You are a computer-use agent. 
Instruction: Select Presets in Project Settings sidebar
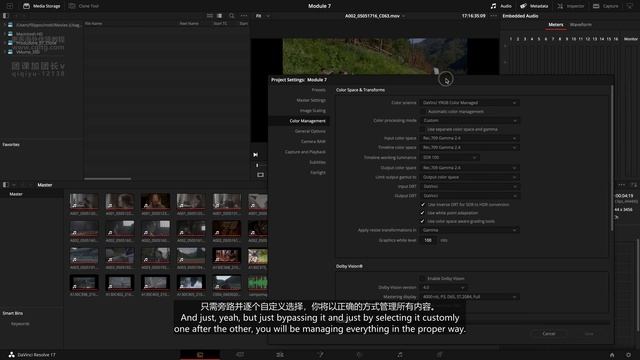318,90
